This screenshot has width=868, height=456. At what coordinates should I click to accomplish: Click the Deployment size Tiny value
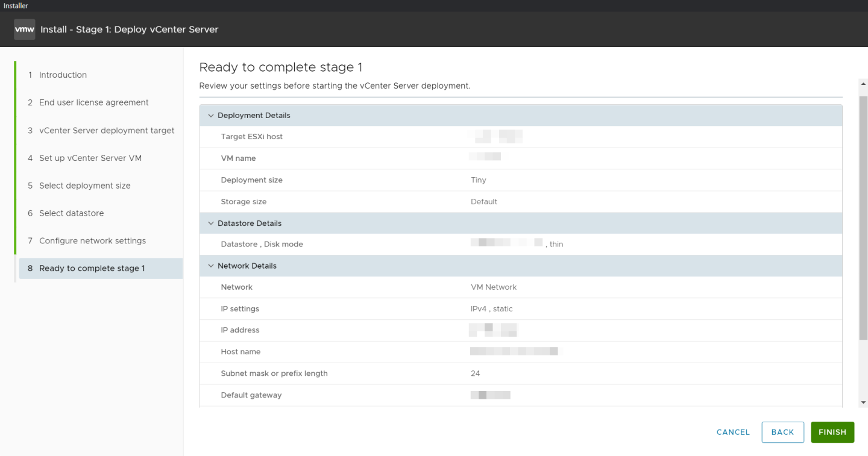click(479, 180)
